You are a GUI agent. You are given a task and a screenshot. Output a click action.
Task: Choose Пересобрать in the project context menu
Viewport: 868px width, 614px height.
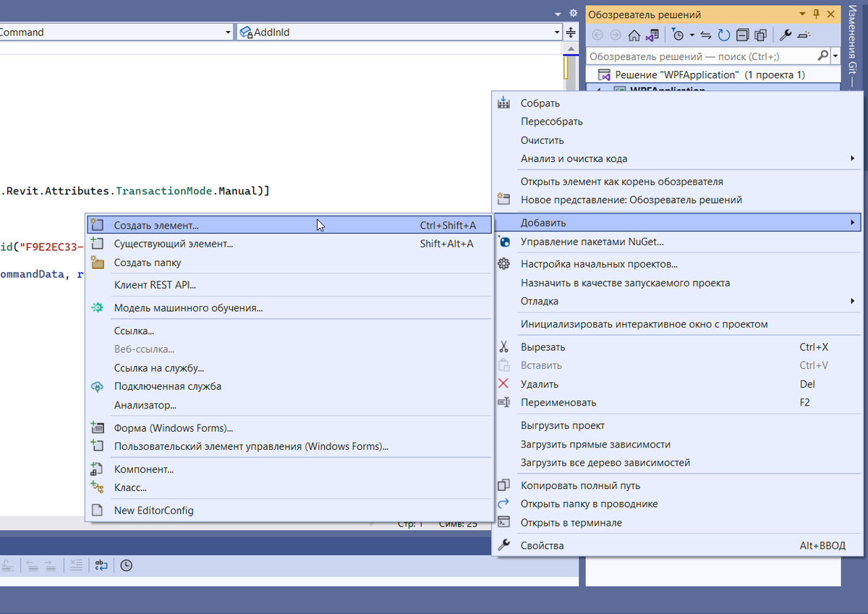[x=677, y=121]
